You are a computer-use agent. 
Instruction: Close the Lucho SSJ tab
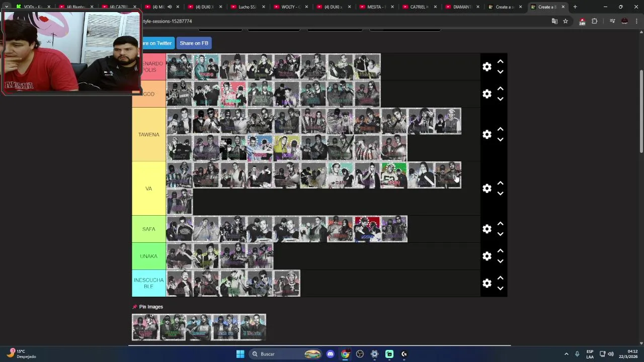tap(263, 7)
